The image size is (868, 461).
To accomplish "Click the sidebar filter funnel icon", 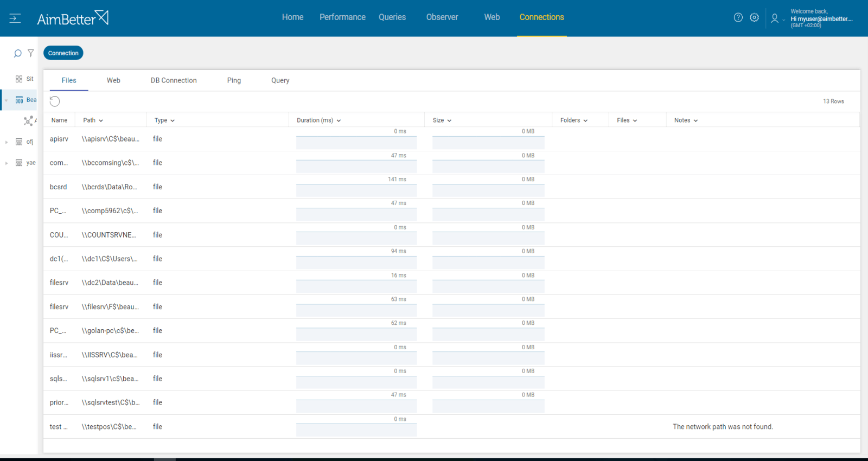I will 31,53.
